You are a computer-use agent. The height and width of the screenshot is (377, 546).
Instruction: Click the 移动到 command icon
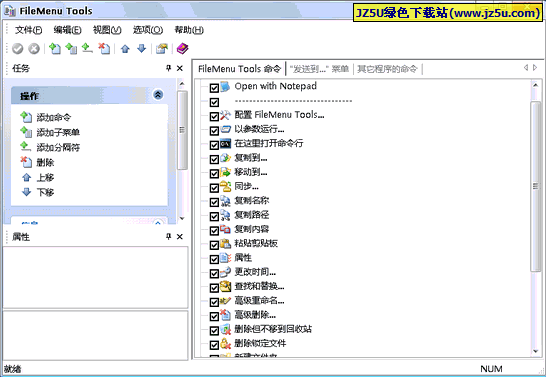(226, 172)
